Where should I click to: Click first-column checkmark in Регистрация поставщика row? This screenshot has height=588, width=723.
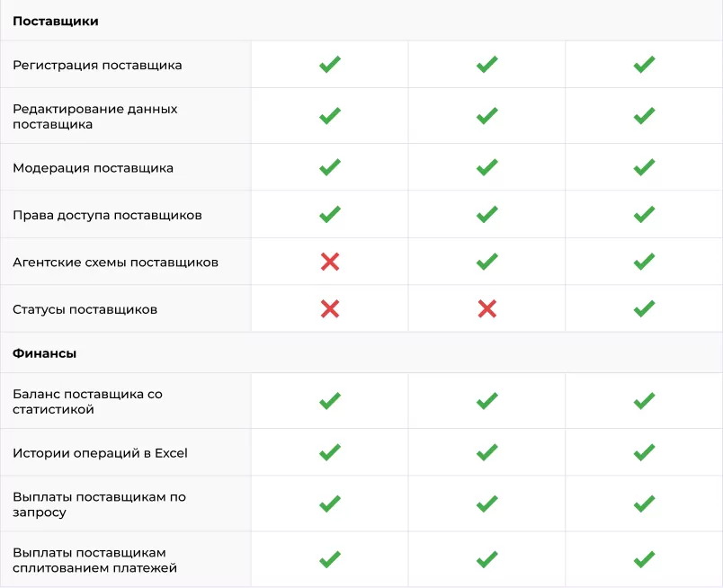coord(330,65)
